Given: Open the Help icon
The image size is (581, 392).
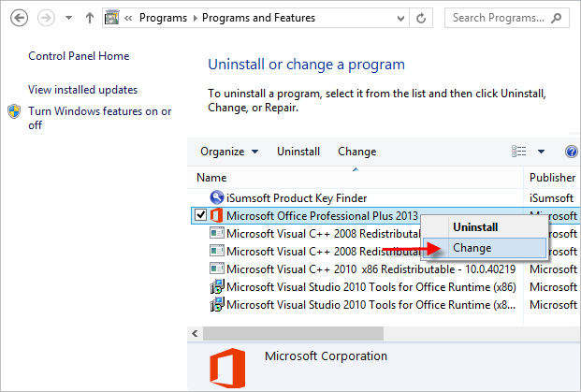Looking at the screenshot, I should [x=572, y=152].
